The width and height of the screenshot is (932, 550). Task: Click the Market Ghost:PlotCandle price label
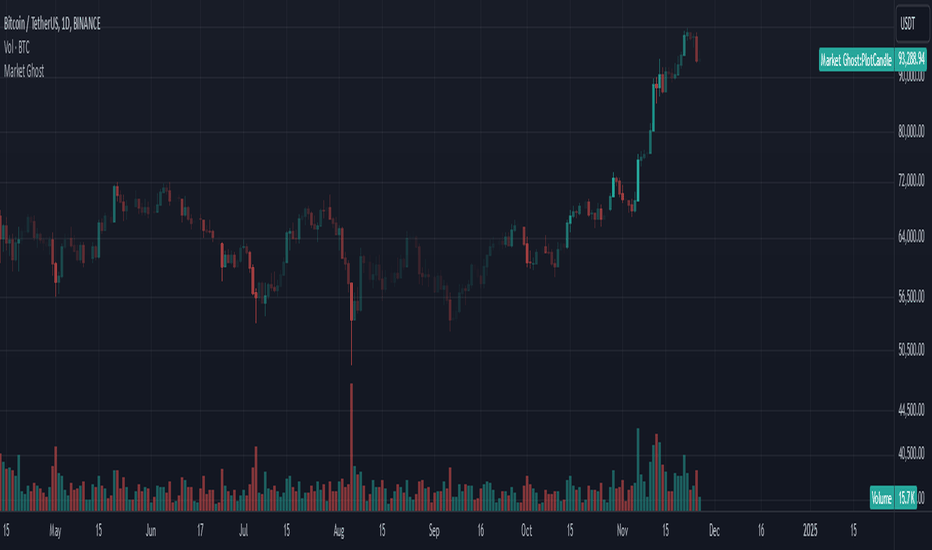click(x=856, y=59)
